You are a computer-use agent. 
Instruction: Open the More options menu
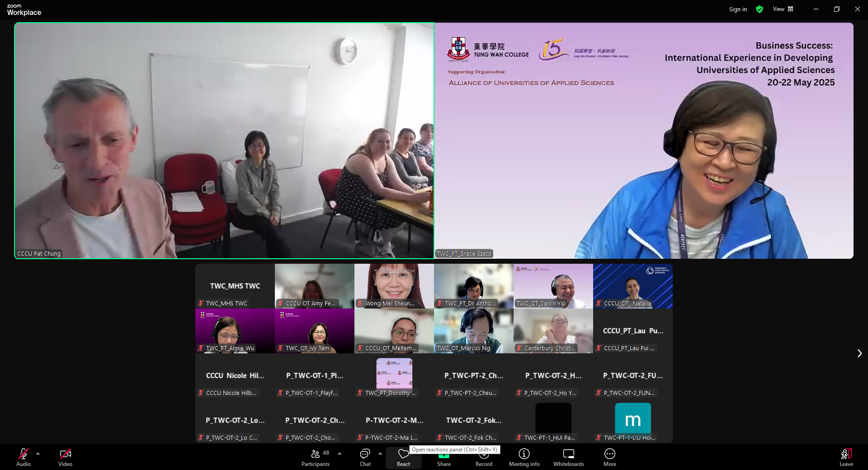click(x=610, y=457)
